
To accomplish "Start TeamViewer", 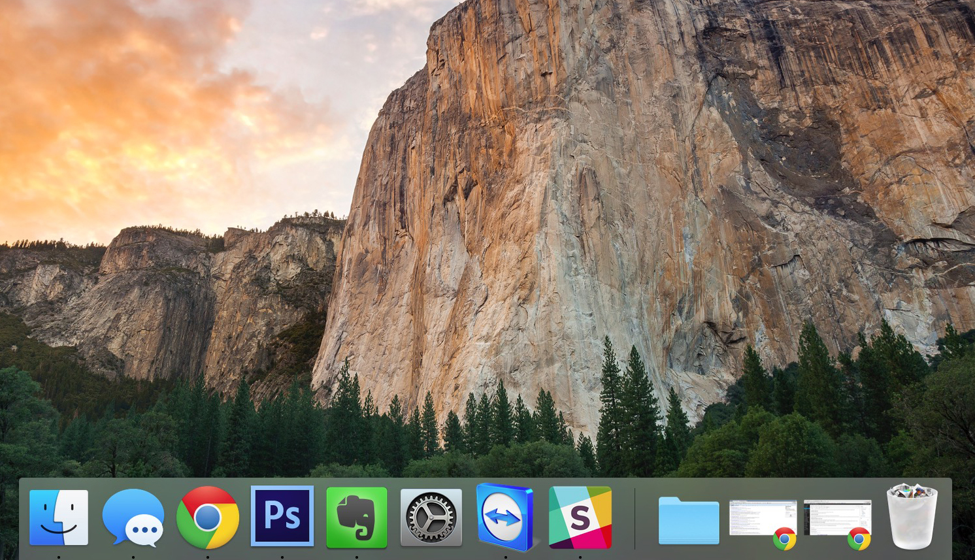I will point(506,518).
